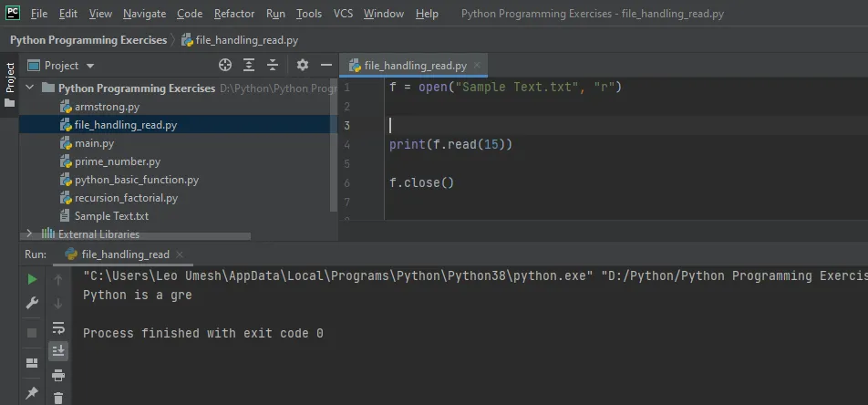Click 'Process finished with exit code 0' text
This screenshot has width=868, height=405.
tap(202, 333)
